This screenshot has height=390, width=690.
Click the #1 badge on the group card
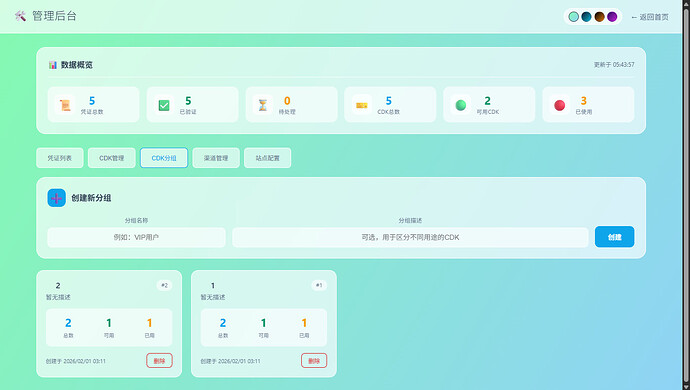[319, 285]
